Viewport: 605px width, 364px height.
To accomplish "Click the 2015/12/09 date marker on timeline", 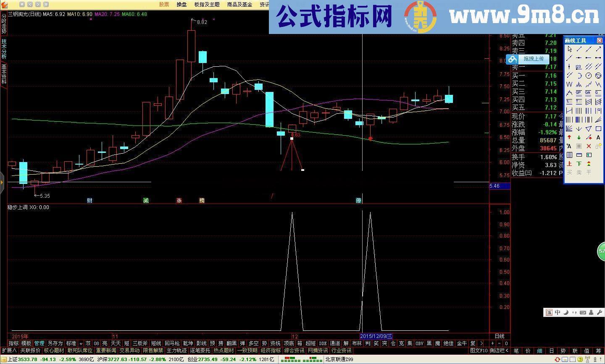I will tap(376, 336).
